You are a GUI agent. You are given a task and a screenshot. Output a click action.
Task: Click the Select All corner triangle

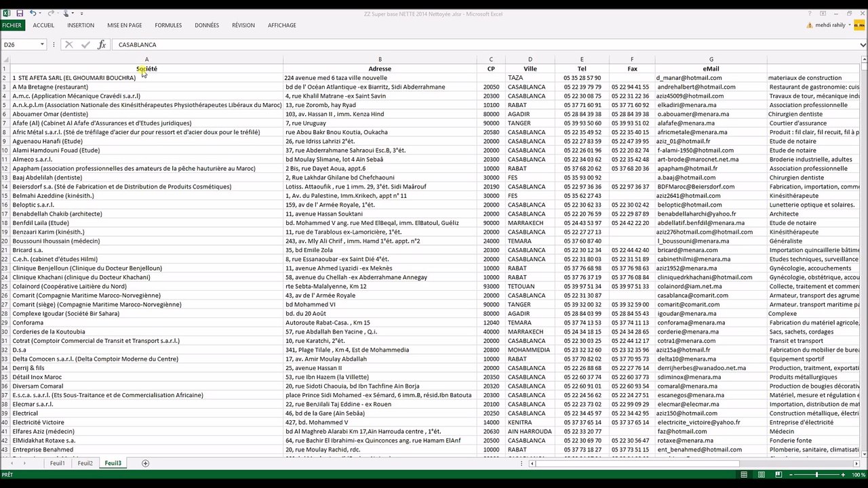5,60
